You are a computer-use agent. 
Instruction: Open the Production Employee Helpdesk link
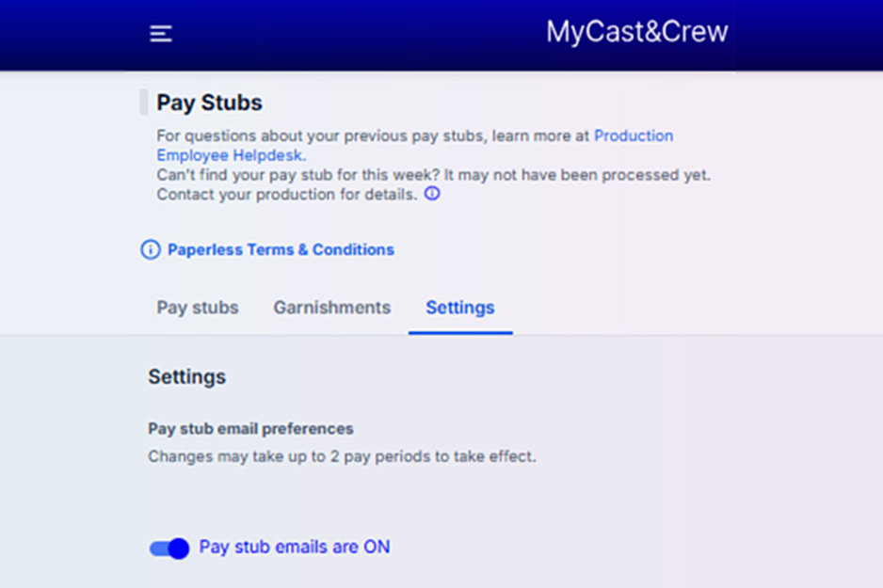[x=633, y=136]
